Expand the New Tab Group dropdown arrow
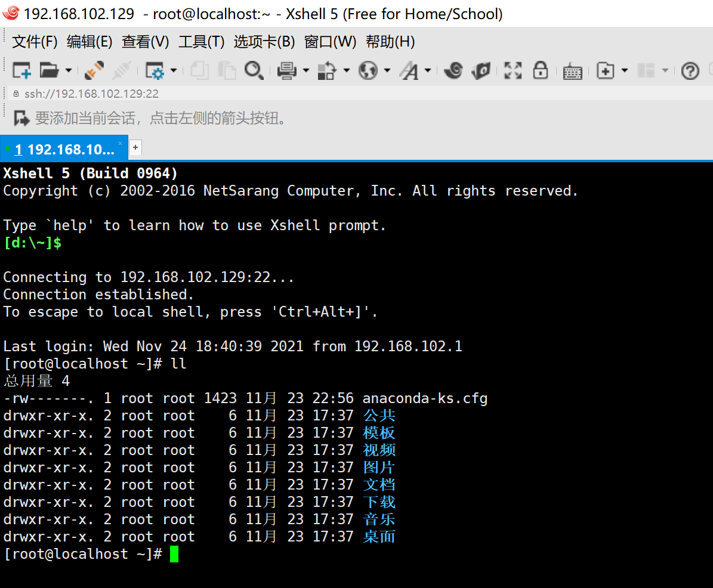The image size is (713, 588). [625, 71]
